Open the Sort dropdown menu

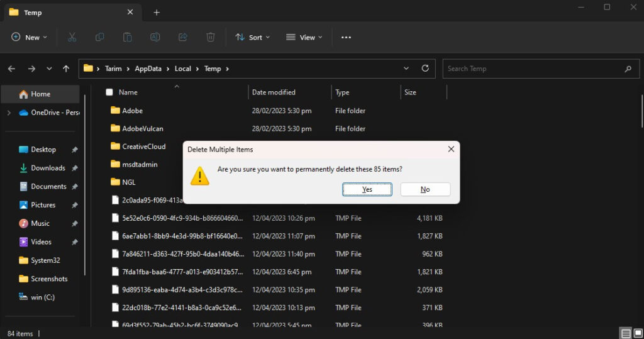pyautogui.click(x=252, y=37)
